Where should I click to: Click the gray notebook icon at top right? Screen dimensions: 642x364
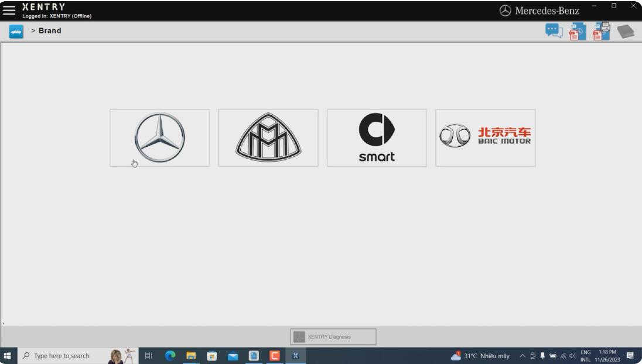[x=626, y=32]
